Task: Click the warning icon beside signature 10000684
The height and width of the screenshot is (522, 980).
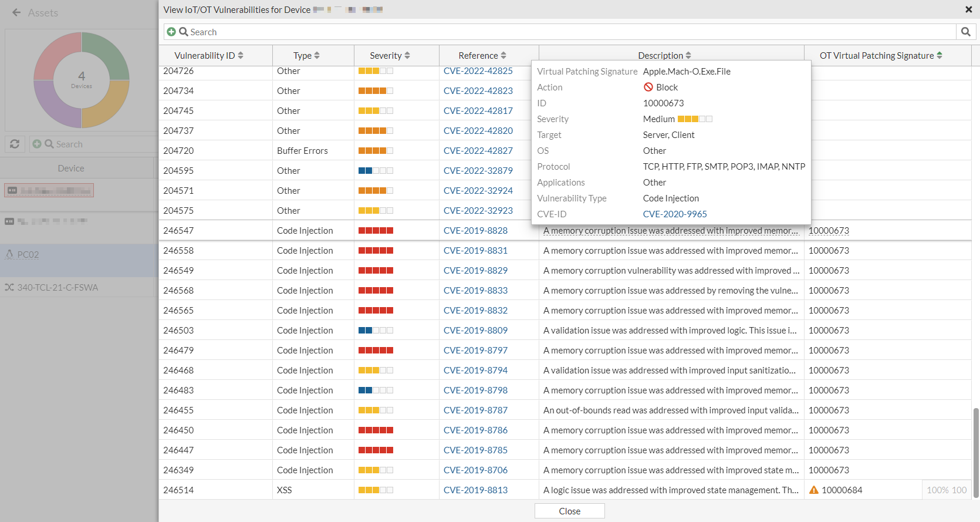Action: [x=814, y=490]
